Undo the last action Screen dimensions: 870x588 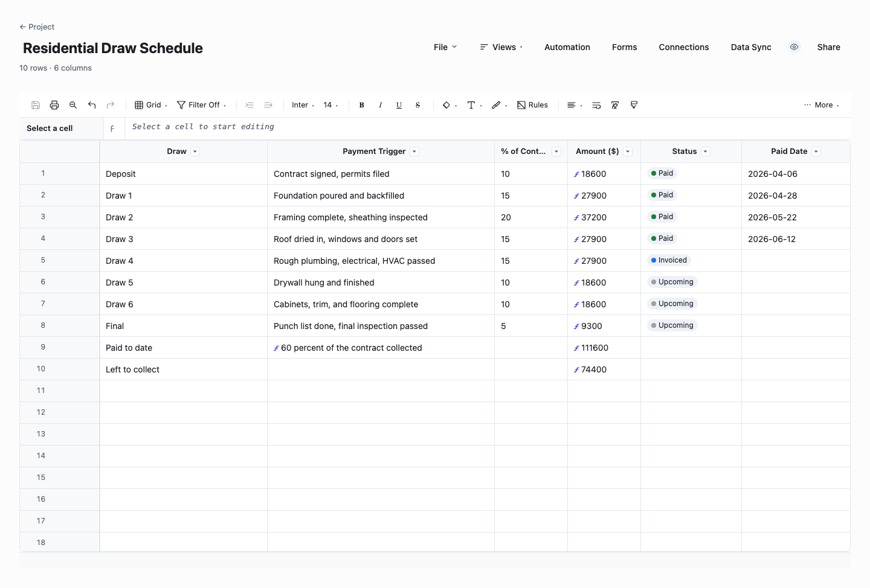(x=92, y=105)
